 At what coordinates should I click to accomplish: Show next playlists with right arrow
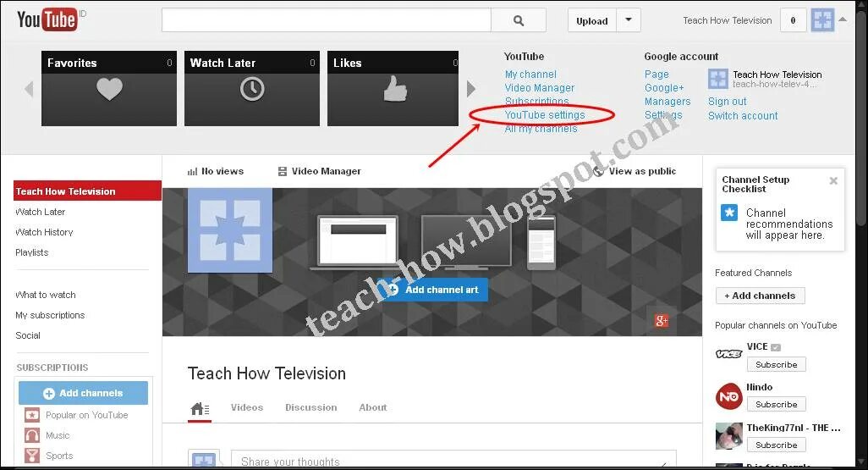tap(470, 89)
